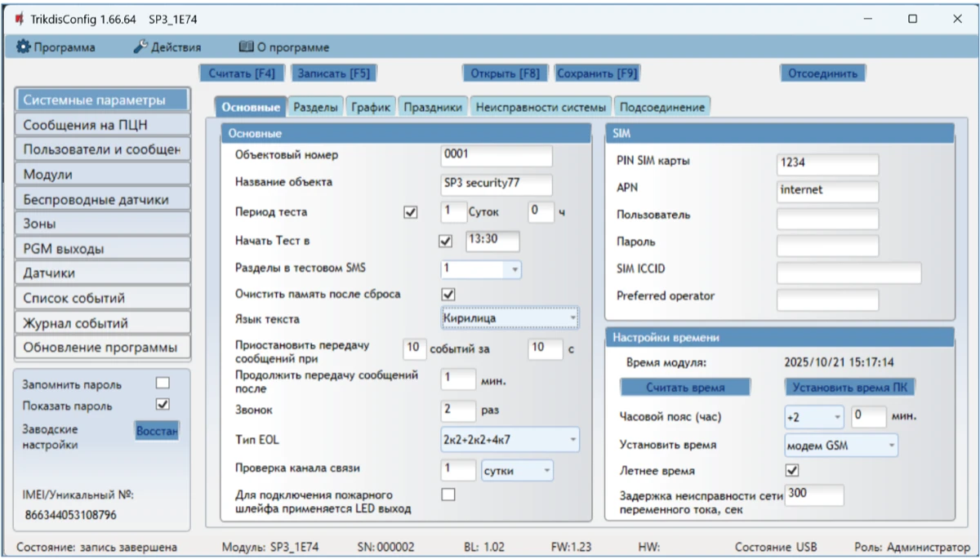Open the Установить время dropdown
Screen dimensions: 980x559
pyautogui.click(x=840, y=446)
